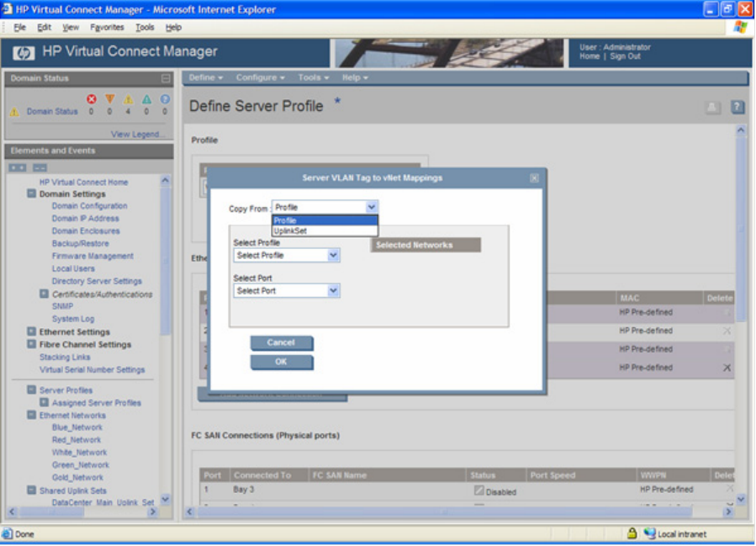Screen dimensions: 756x546
Task: Collapse the Domain Settings tree node
Action: pos(31,193)
